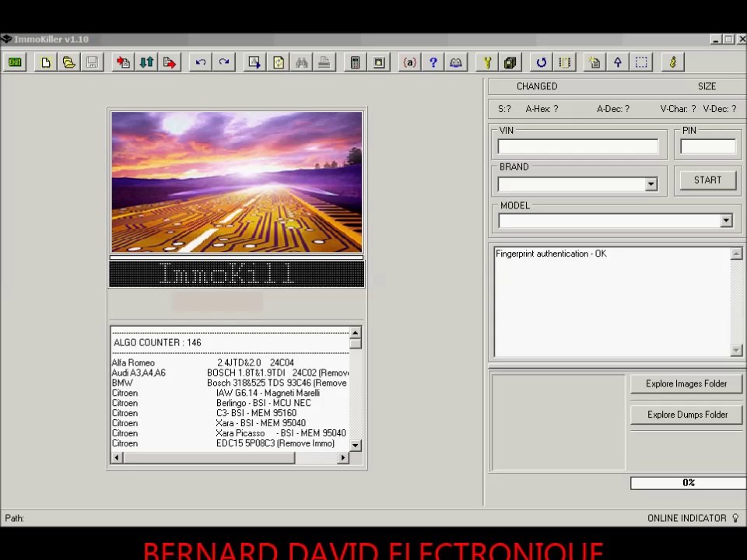Click into the PIN input field
The image size is (747, 560).
(708, 147)
